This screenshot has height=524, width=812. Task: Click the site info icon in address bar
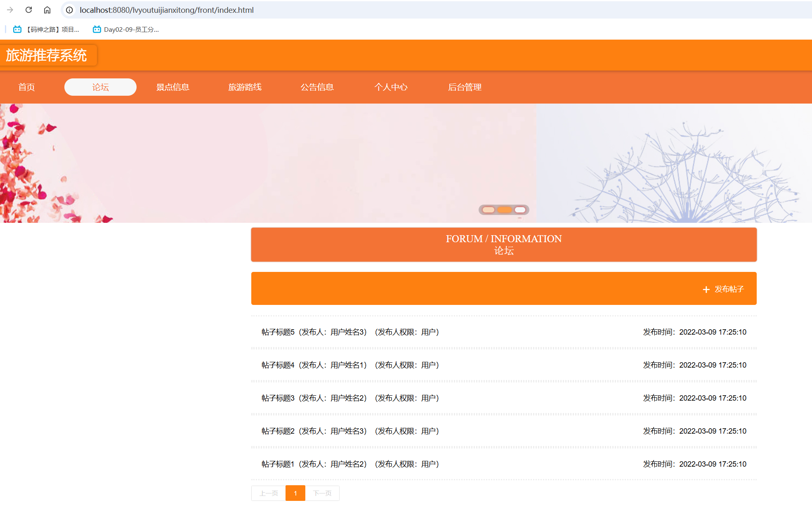coord(69,10)
